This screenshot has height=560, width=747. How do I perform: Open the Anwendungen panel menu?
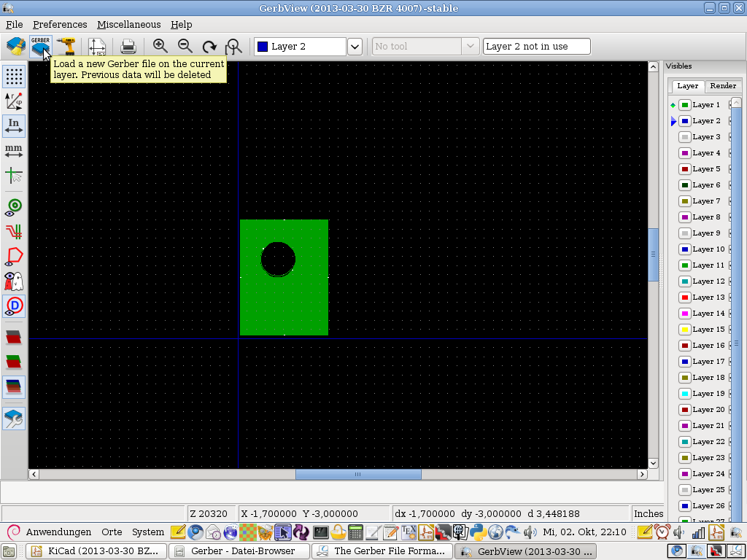(x=58, y=532)
